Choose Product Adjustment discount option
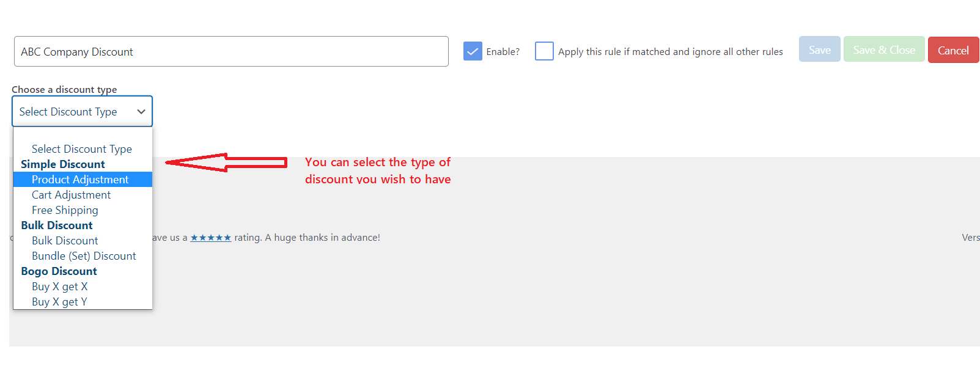The width and height of the screenshot is (980, 366). 80,180
